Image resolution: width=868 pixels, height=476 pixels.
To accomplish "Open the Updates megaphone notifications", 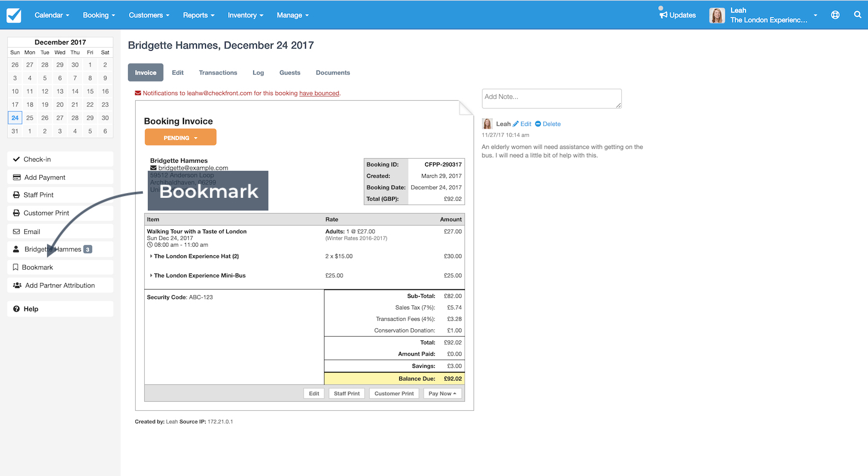I will (677, 14).
